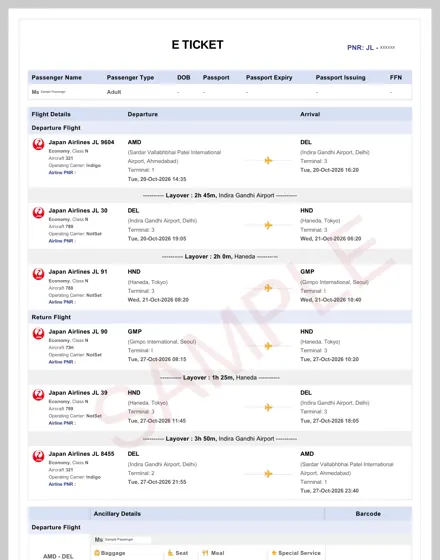Click the DOB column header
This screenshot has width=440, height=560.
[x=184, y=78]
